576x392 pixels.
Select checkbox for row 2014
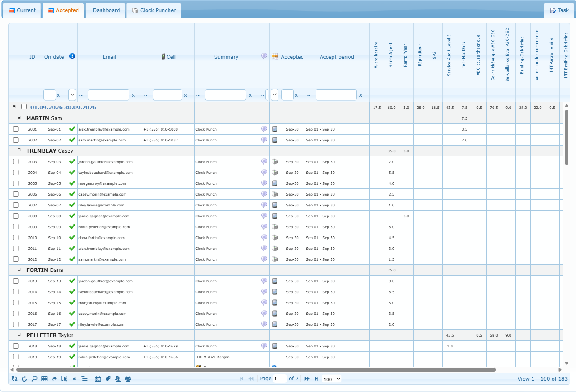pos(16,292)
